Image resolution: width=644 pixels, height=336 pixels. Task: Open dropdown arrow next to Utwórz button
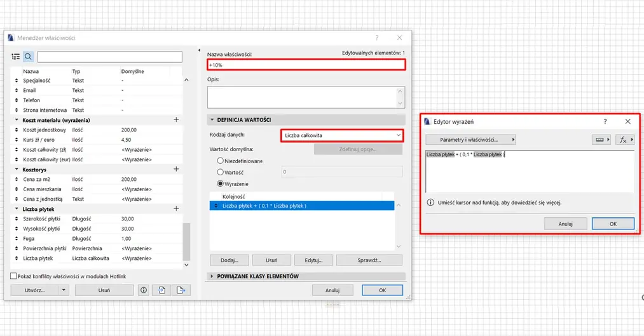64,290
